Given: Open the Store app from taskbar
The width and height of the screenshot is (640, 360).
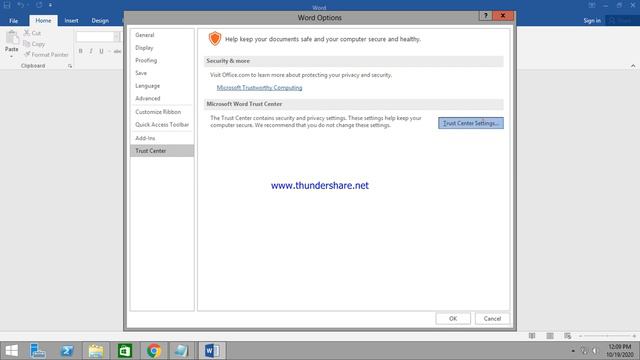Looking at the screenshot, I should click(125, 351).
